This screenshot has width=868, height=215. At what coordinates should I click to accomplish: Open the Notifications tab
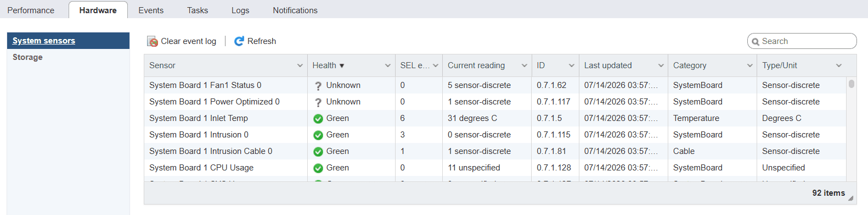(x=295, y=10)
